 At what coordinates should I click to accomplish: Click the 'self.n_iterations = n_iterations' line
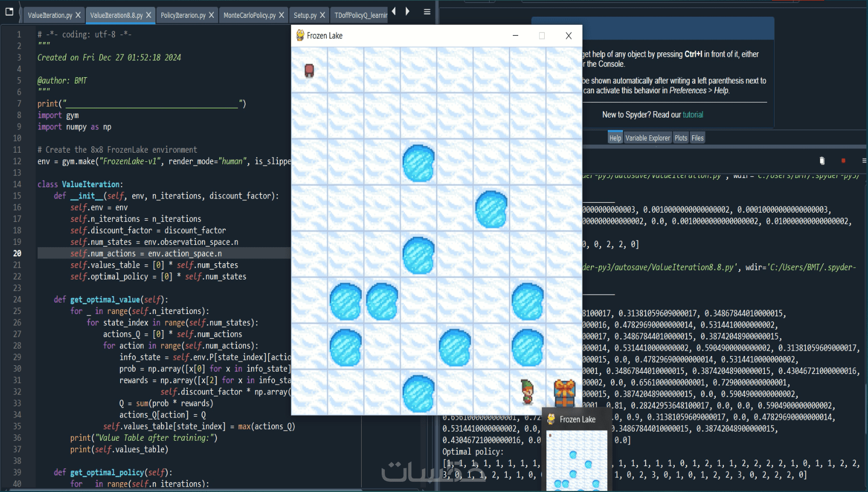pyautogui.click(x=135, y=219)
